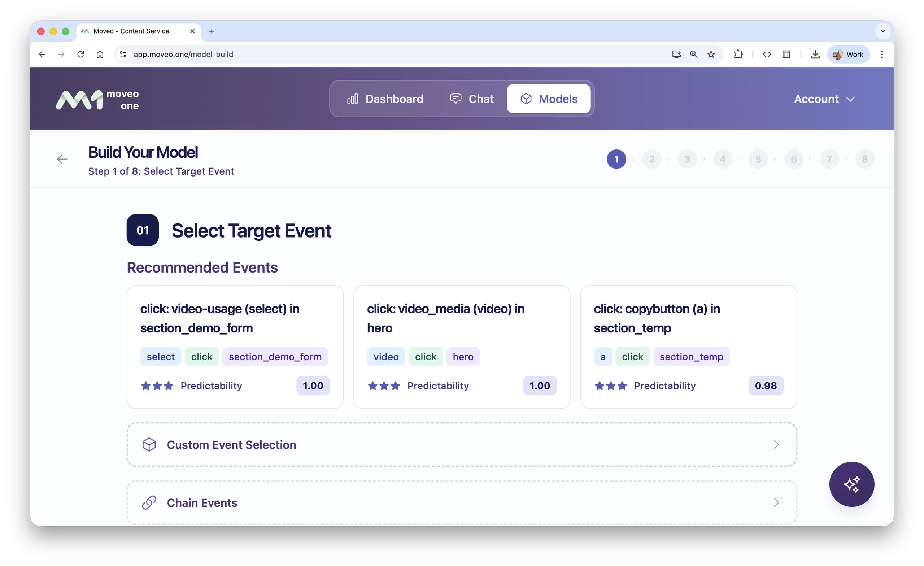Click the browser downloads icon

click(x=815, y=55)
